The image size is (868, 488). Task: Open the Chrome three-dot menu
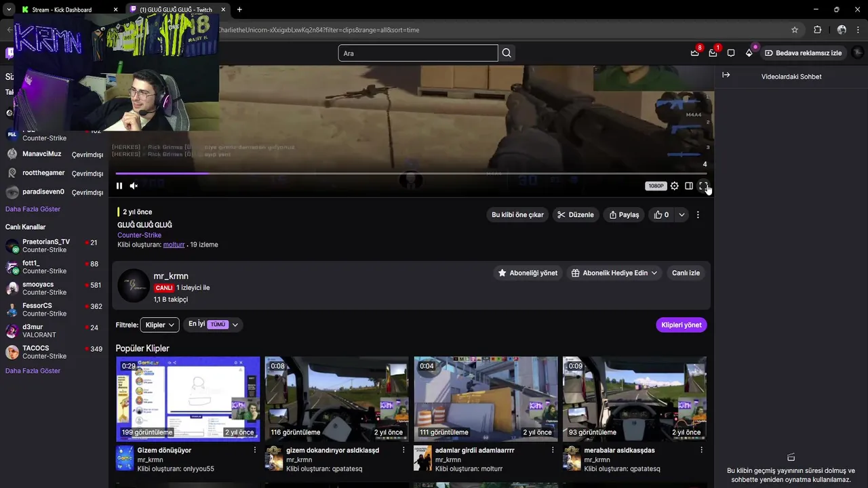859,30
